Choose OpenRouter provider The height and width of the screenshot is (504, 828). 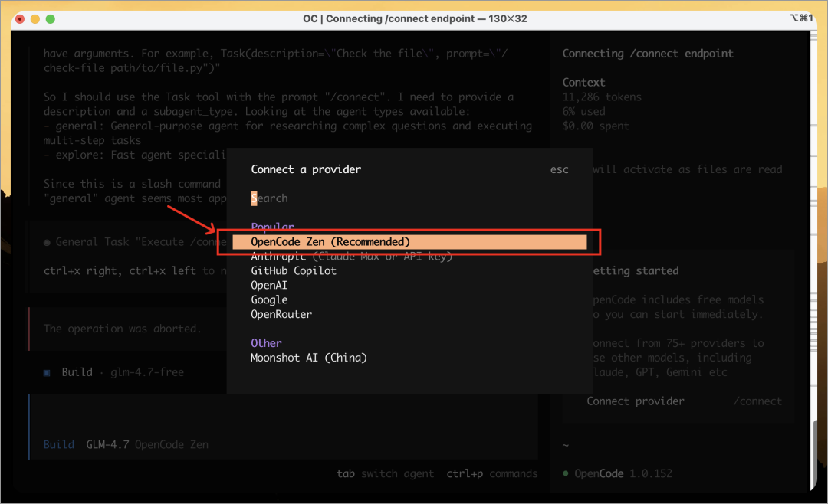click(281, 315)
